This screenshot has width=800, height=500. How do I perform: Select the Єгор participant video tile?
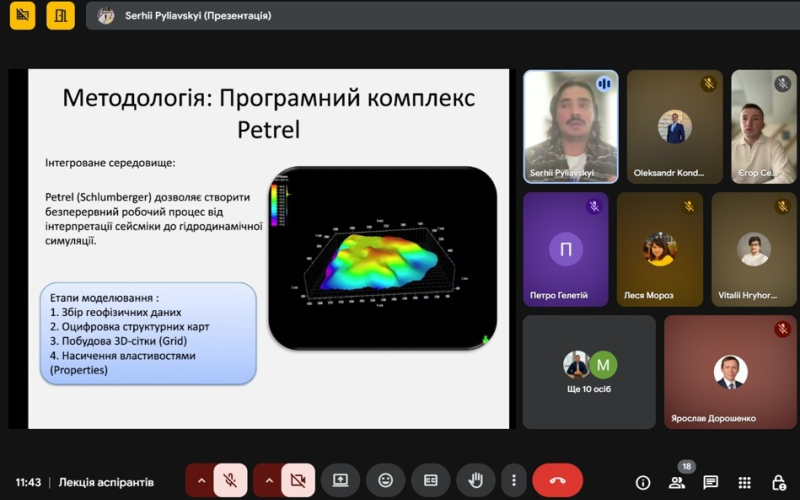(x=764, y=127)
